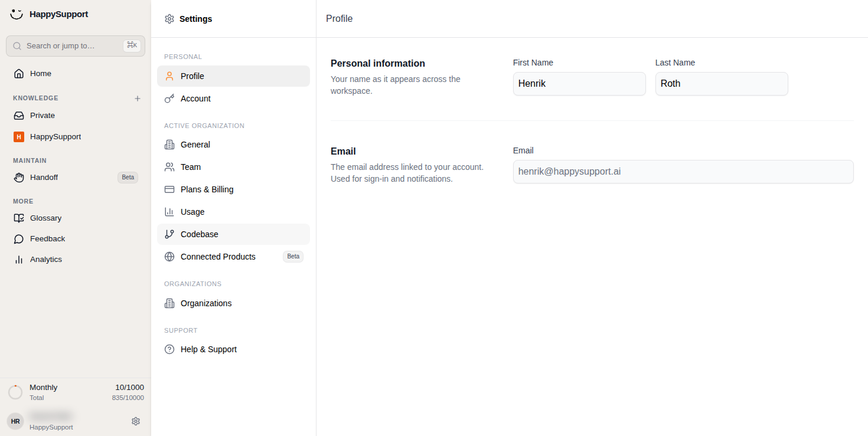This screenshot has width=868, height=436.
Task: Click the gear icon beside user name
Action: 136,421
